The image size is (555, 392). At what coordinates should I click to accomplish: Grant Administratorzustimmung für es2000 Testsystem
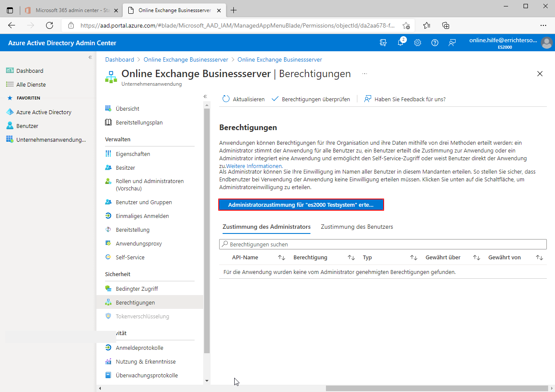(x=301, y=205)
